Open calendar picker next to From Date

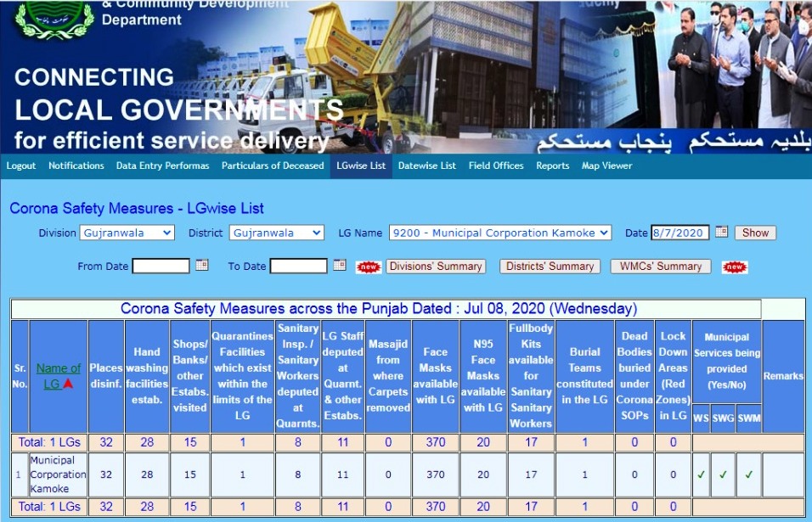202,266
